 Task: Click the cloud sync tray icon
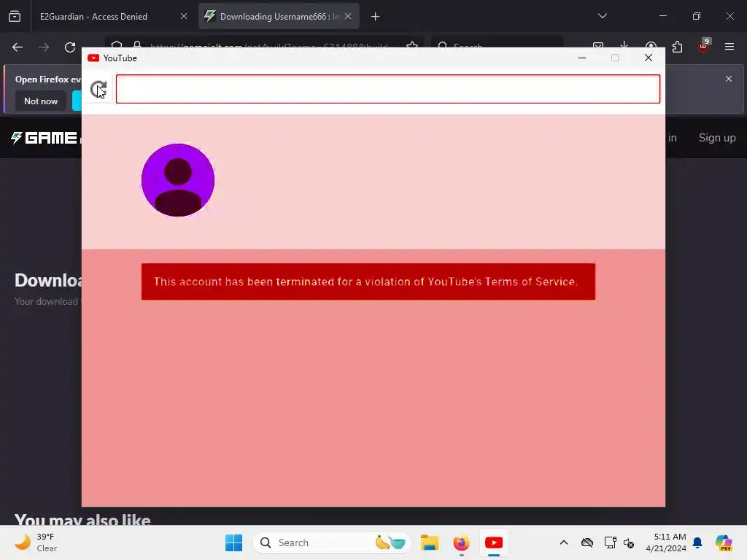tap(587, 542)
